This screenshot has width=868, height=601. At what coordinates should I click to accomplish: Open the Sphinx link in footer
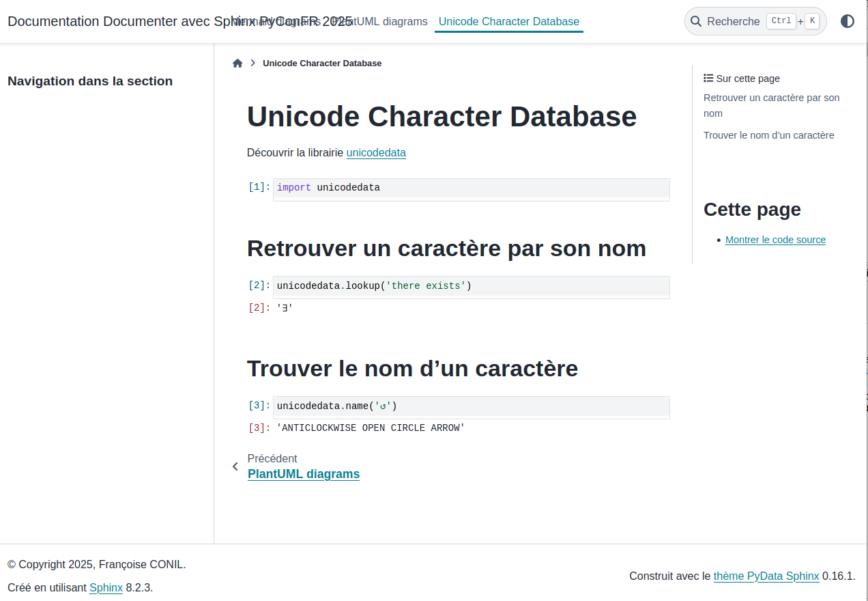(x=106, y=587)
